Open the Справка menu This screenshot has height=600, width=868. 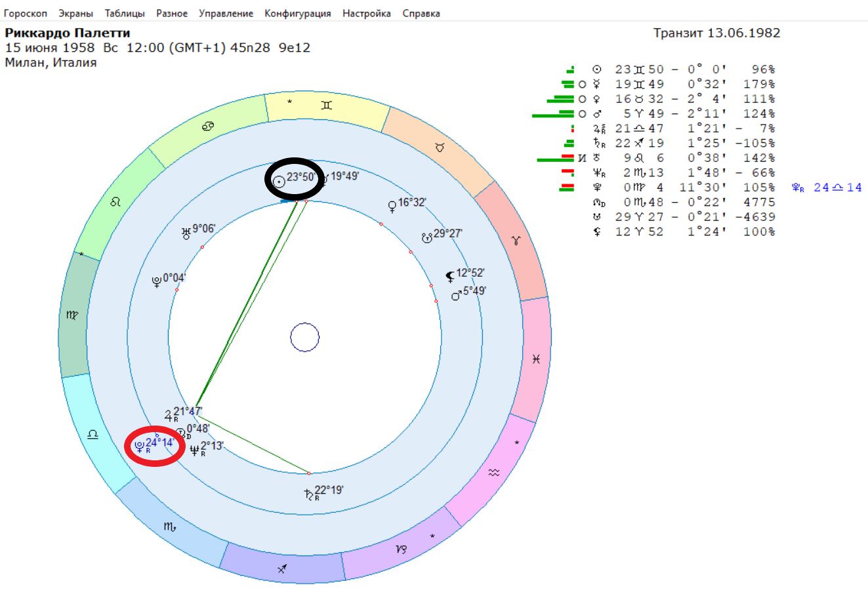point(421,13)
